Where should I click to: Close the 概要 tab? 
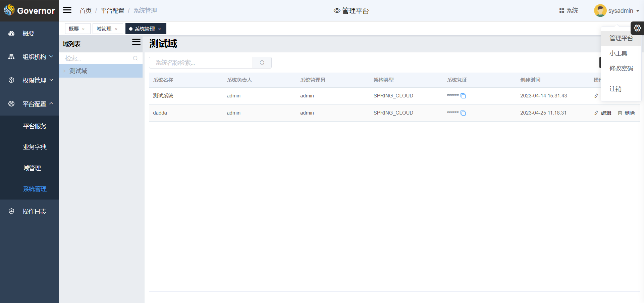84,29
